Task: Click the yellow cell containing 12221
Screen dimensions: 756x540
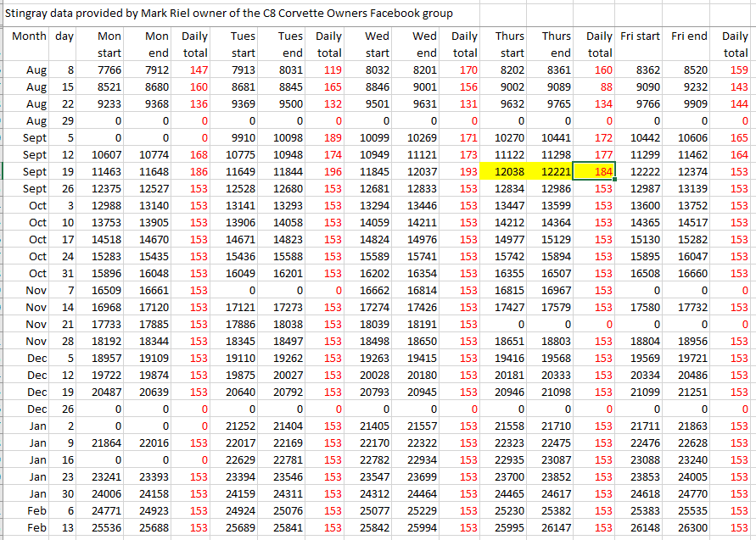Action: pos(557,171)
